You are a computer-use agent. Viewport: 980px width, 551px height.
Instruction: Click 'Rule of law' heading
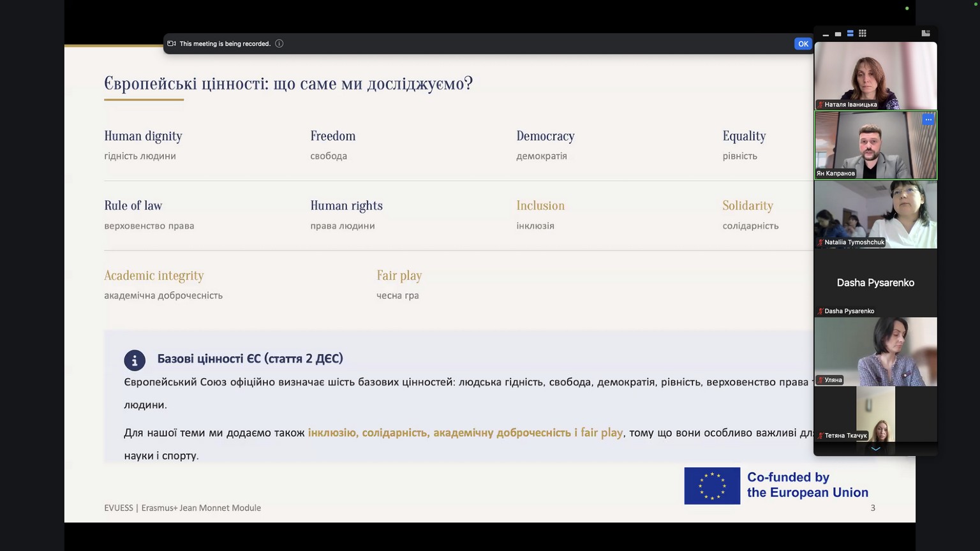pos(133,205)
